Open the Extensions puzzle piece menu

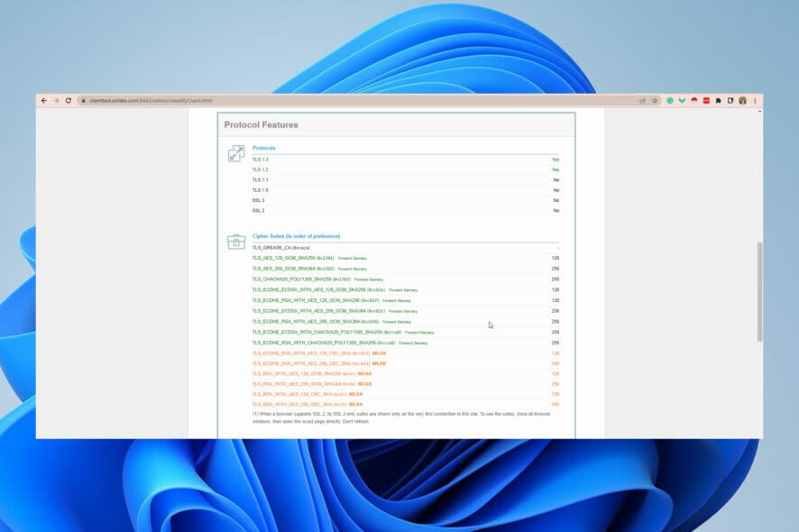tap(719, 101)
